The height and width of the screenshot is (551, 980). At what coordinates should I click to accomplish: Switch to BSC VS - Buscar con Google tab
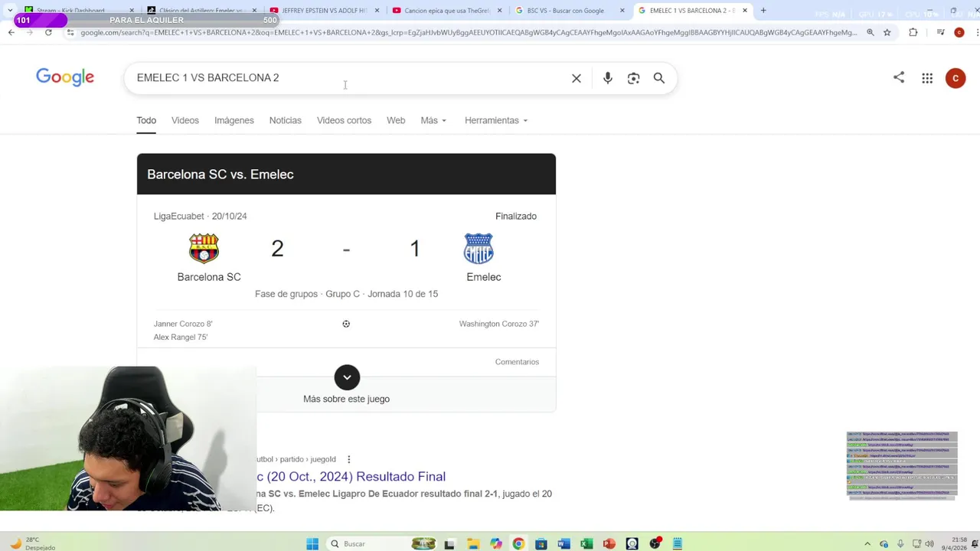tap(570, 11)
